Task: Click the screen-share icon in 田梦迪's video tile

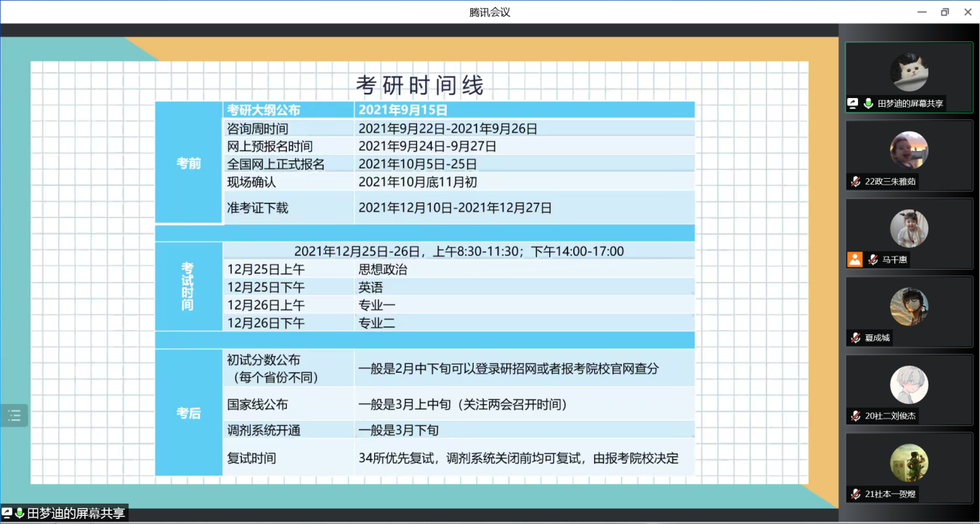Action: click(853, 104)
